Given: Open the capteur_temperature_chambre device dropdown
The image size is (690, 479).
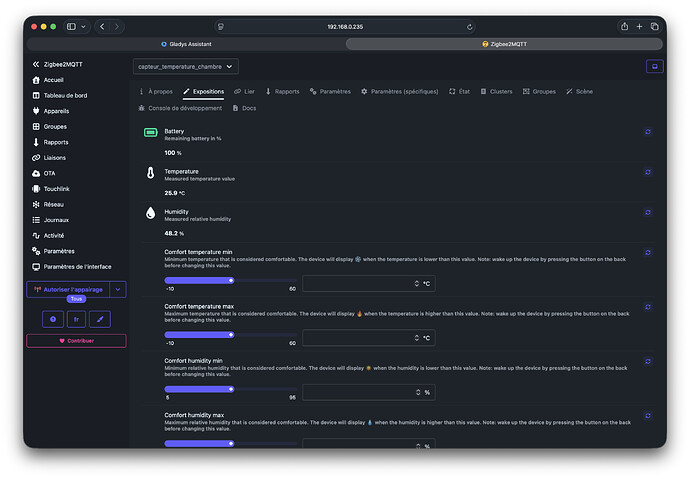Looking at the screenshot, I should click(186, 66).
